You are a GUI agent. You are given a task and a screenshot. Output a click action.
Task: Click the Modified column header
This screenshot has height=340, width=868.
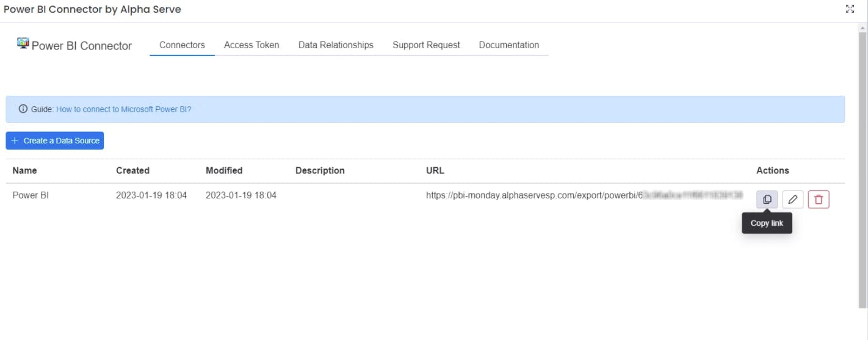coord(224,171)
